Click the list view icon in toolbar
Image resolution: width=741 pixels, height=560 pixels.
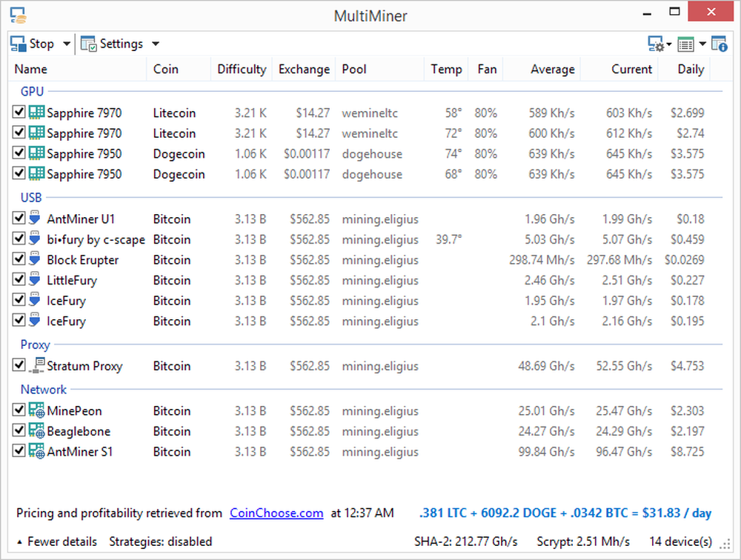pos(686,44)
